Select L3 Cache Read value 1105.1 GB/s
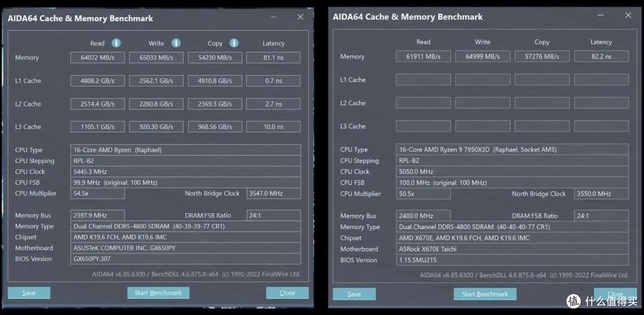The width and height of the screenshot is (644, 315). tap(98, 127)
